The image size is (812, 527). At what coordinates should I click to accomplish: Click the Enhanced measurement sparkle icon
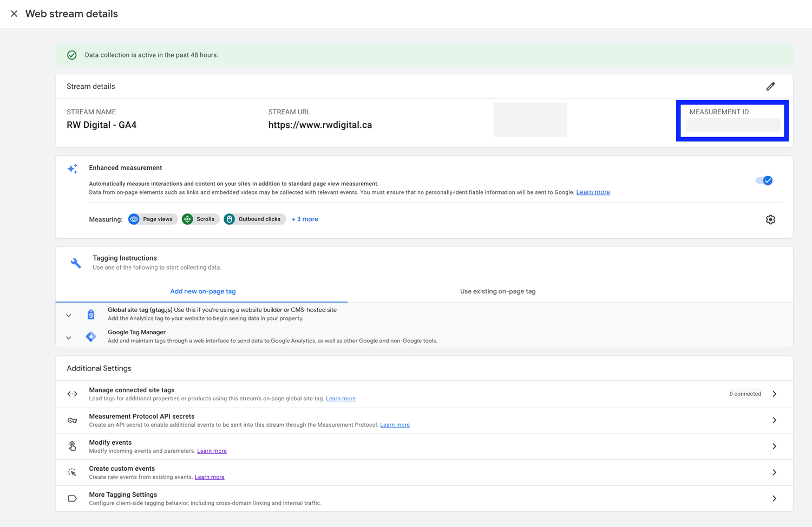click(x=73, y=169)
